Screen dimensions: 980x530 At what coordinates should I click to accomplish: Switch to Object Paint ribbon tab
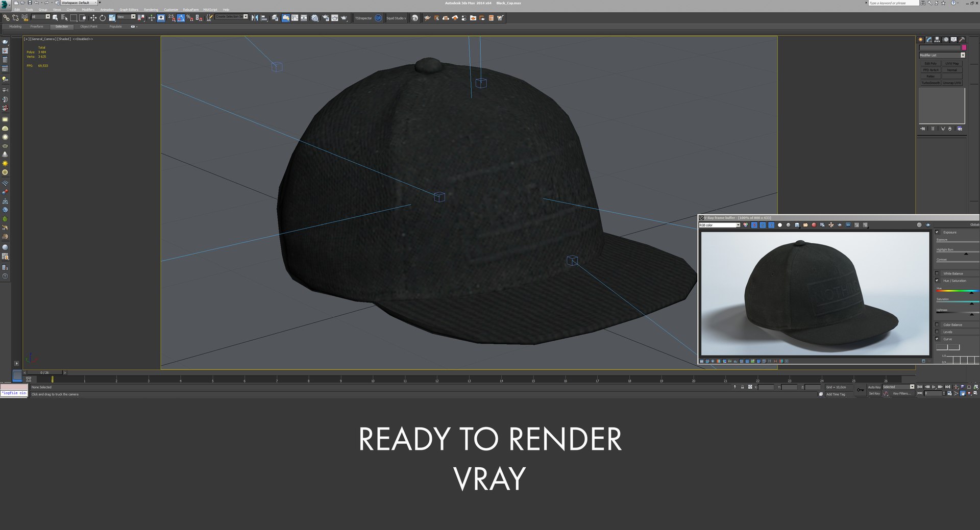click(x=88, y=27)
